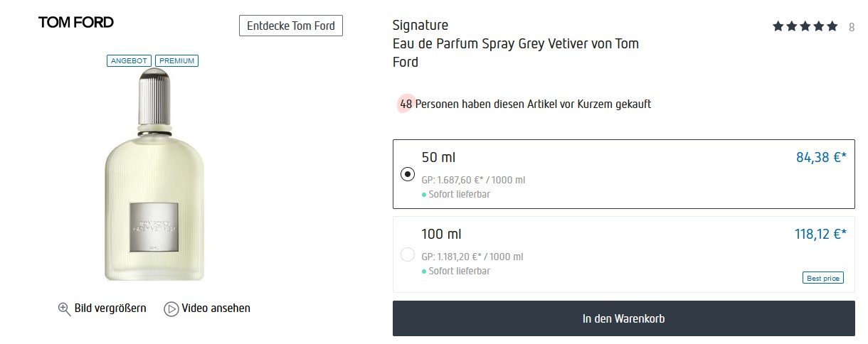868x344 pixels.
Task: Select the 100 ml radio button
Action: click(408, 254)
